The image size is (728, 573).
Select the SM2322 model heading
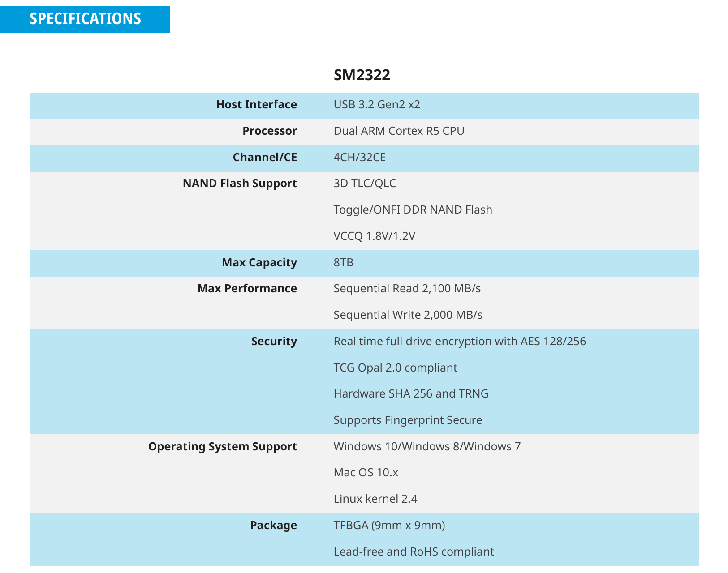[362, 75]
